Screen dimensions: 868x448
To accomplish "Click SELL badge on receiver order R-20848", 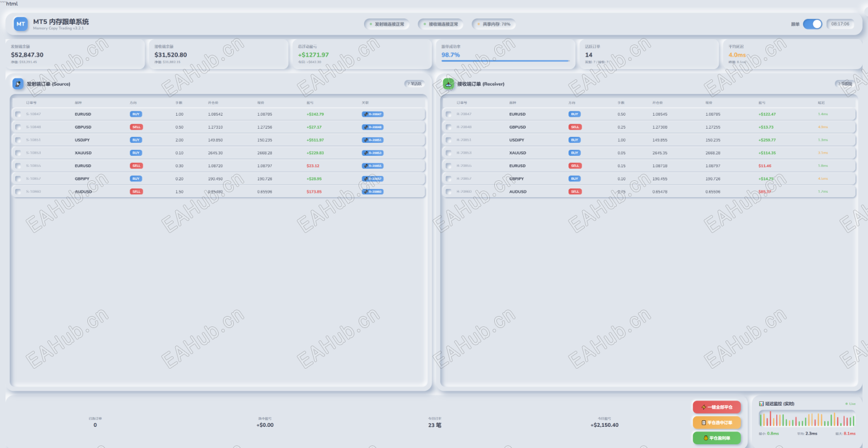I will point(575,127).
